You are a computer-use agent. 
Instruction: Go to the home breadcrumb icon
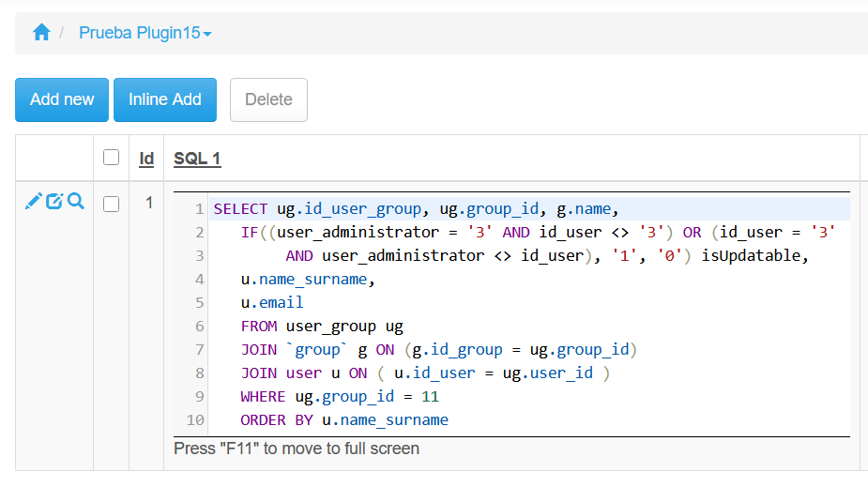tap(41, 33)
